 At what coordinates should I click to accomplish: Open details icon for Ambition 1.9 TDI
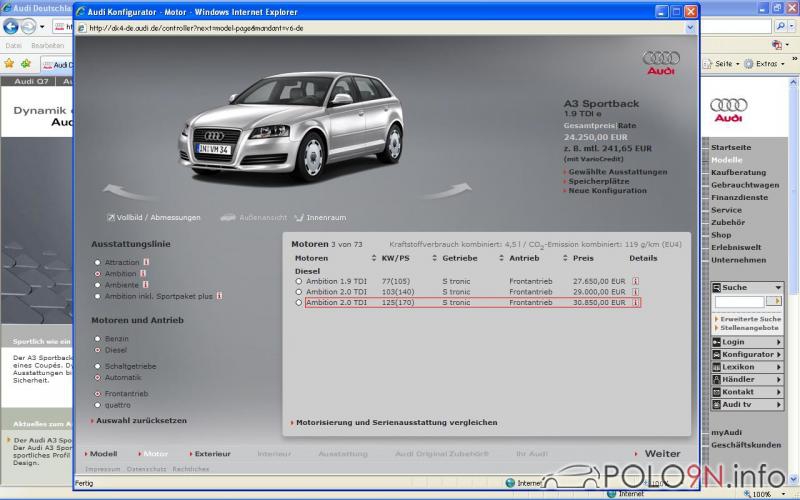point(636,281)
